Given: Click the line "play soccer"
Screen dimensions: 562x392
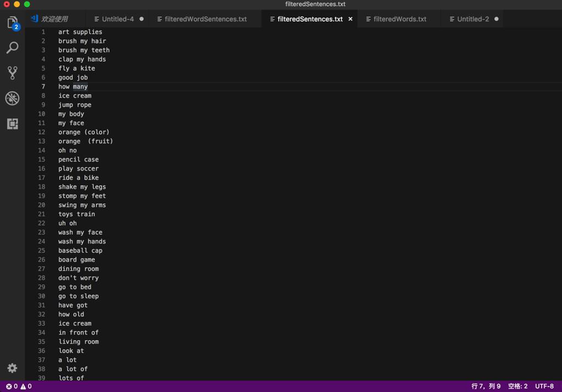Looking at the screenshot, I should point(78,169).
